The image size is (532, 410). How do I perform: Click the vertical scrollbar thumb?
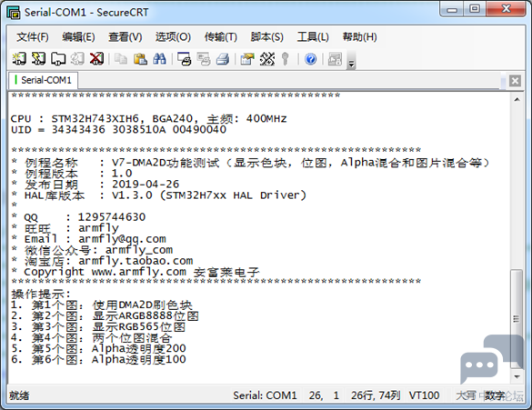(517, 319)
